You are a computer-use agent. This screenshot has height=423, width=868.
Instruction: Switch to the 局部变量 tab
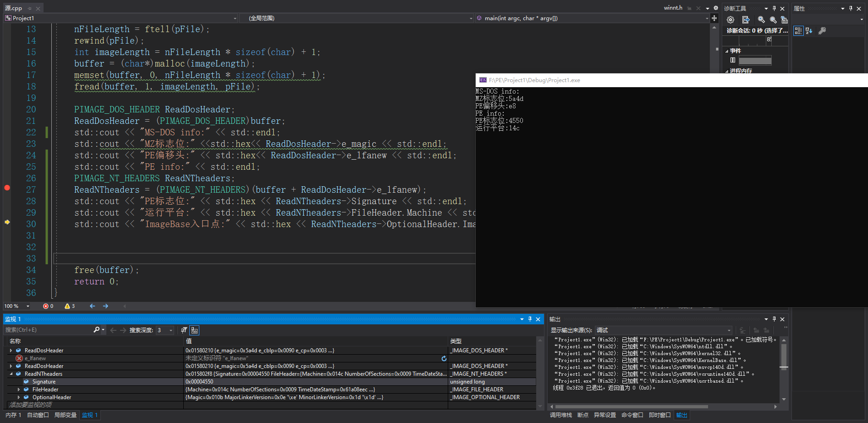tap(65, 415)
